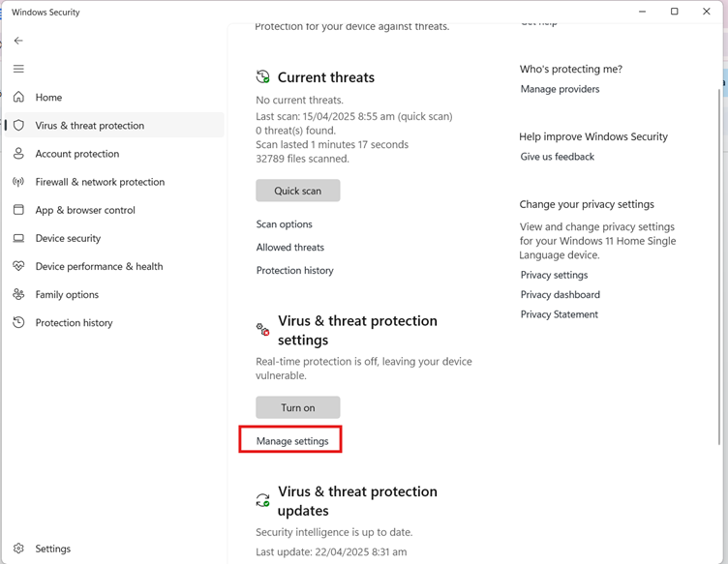
Task: Open Family options page
Action: pyautogui.click(x=114, y=294)
